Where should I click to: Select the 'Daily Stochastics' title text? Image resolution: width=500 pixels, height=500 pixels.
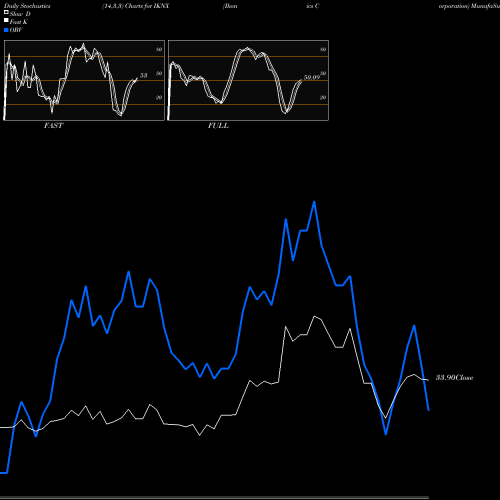click(27, 6)
